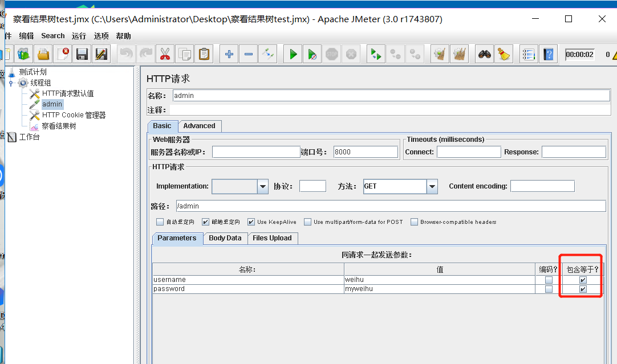Open Help with the question mark icon

(x=549, y=54)
